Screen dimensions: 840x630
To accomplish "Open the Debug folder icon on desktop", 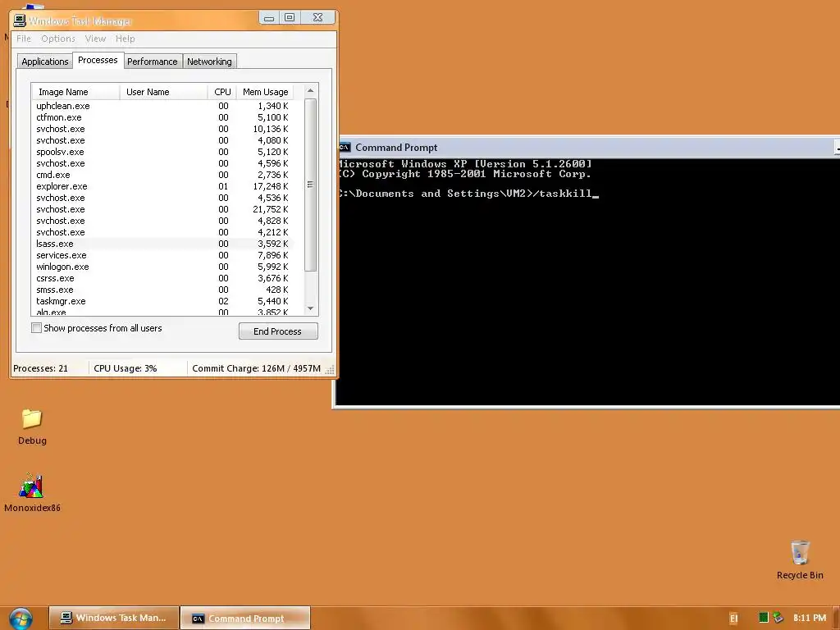I will pos(32,426).
